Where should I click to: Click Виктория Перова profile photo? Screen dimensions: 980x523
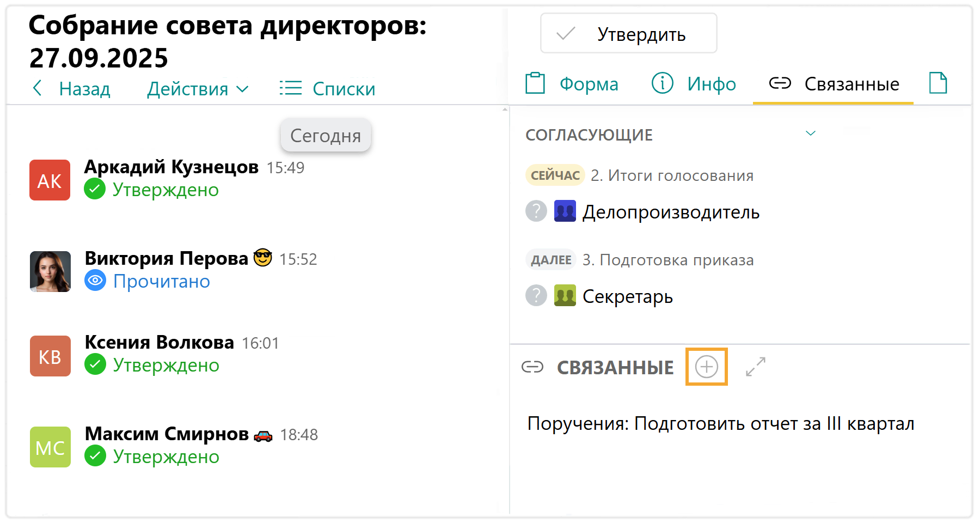tap(50, 271)
